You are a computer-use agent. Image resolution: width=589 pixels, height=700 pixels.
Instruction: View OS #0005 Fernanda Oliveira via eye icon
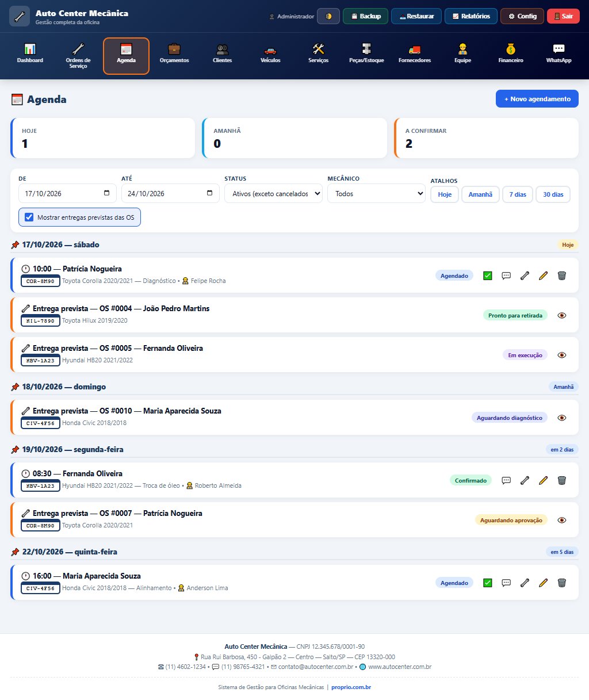pos(562,355)
